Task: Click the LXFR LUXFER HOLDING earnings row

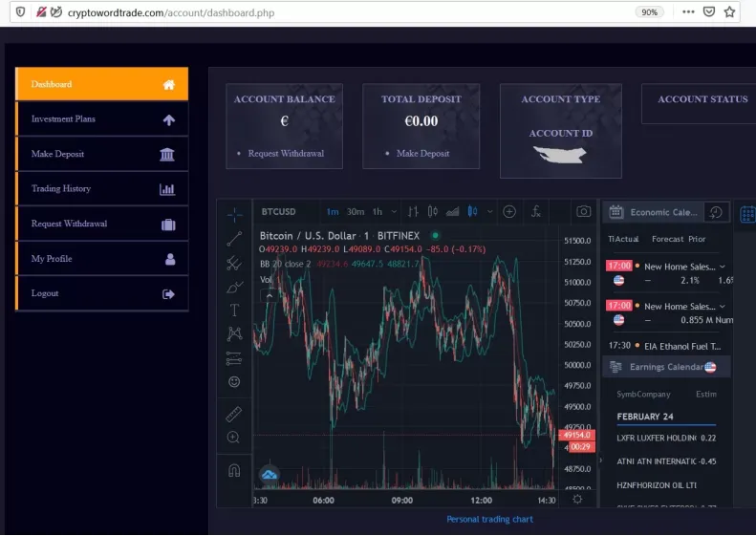Action: (x=666, y=438)
